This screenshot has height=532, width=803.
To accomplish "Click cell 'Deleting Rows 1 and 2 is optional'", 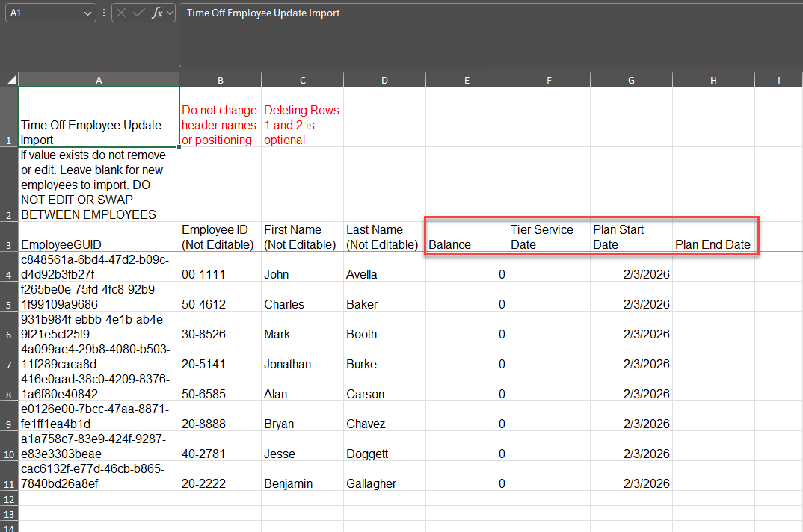I will coord(303,117).
